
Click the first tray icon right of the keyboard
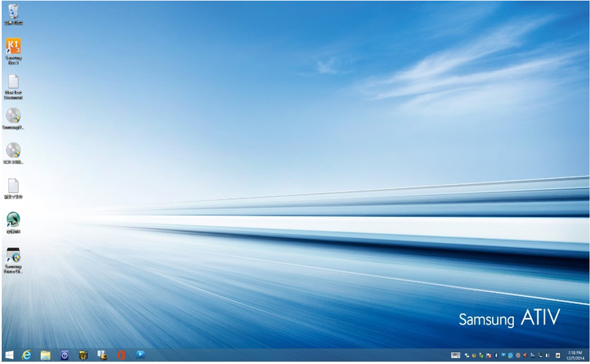[x=467, y=355]
